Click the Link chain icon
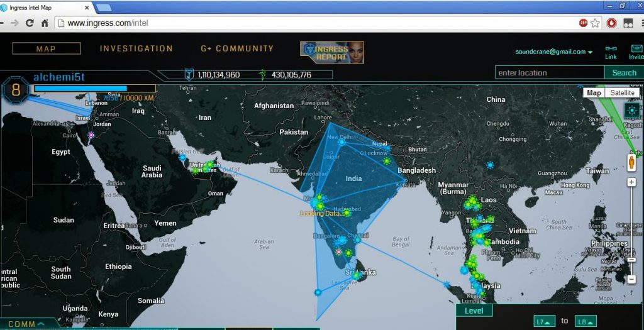The image size is (644, 330). 611,49
